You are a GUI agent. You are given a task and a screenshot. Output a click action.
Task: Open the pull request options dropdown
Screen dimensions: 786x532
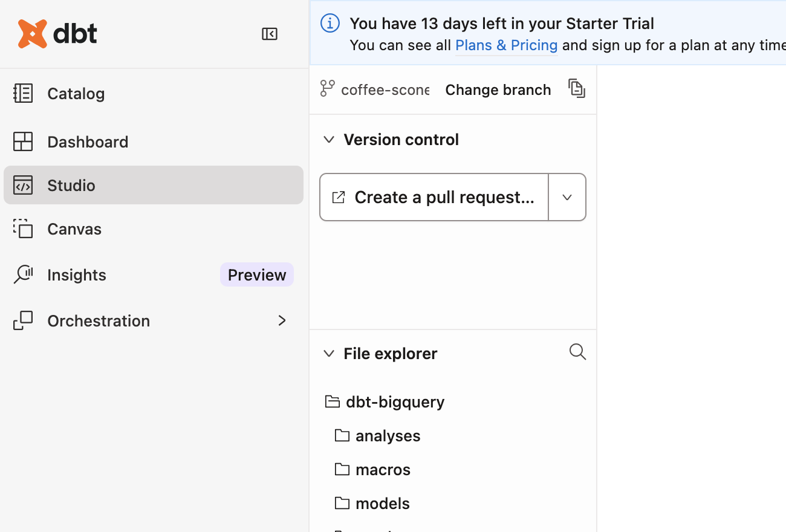click(x=567, y=197)
